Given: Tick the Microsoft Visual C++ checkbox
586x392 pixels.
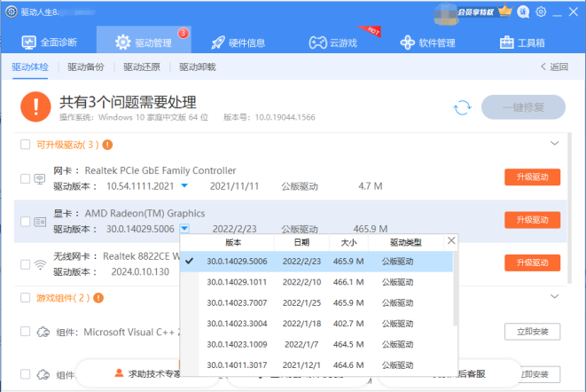Looking at the screenshot, I should pos(26,332).
